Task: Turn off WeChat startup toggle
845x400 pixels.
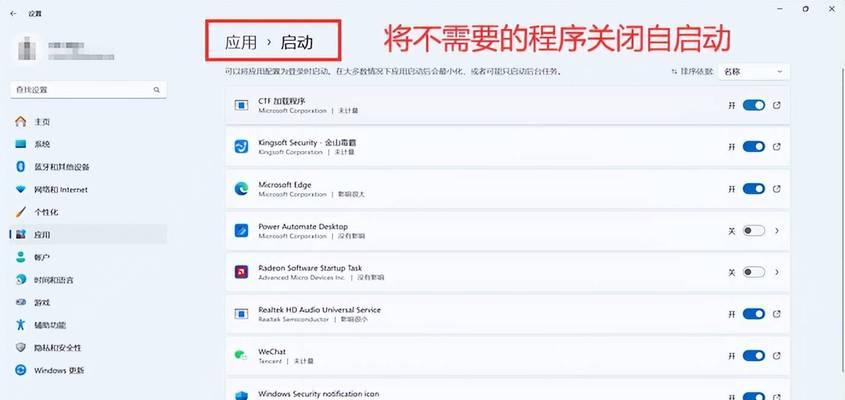Action: pos(753,355)
